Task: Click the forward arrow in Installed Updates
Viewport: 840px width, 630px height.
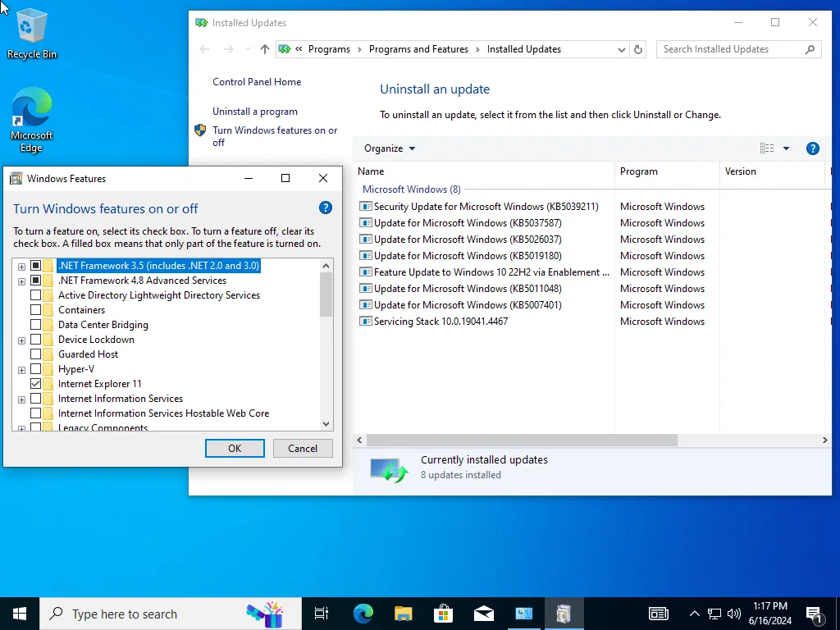Action: click(228, 49)
